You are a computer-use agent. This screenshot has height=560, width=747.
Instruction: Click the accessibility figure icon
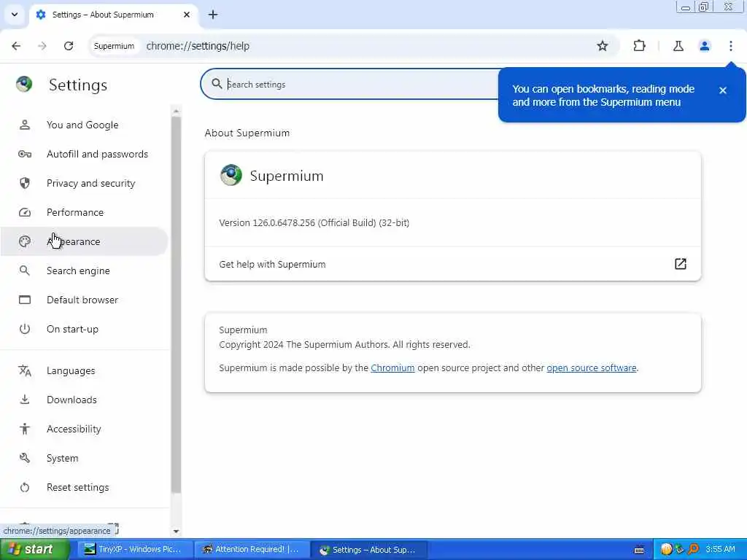click(x=25, y=429)
